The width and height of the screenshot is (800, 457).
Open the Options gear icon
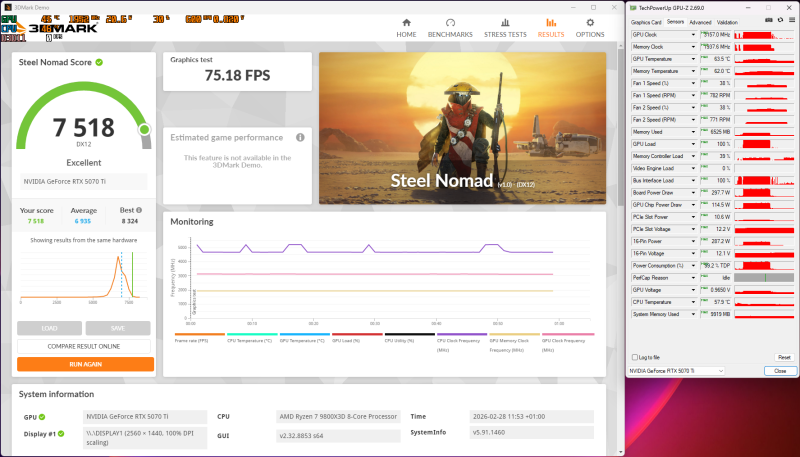tap(590, 22)
